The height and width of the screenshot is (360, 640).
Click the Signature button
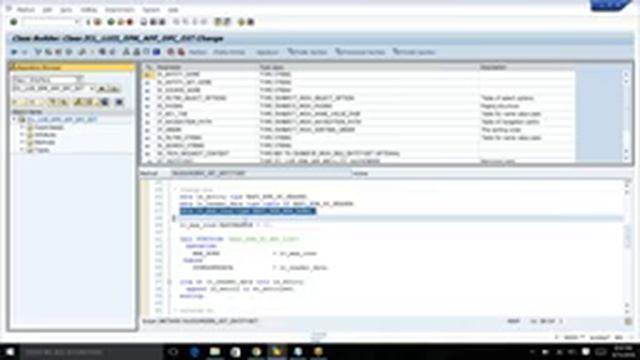coord(267,52)
